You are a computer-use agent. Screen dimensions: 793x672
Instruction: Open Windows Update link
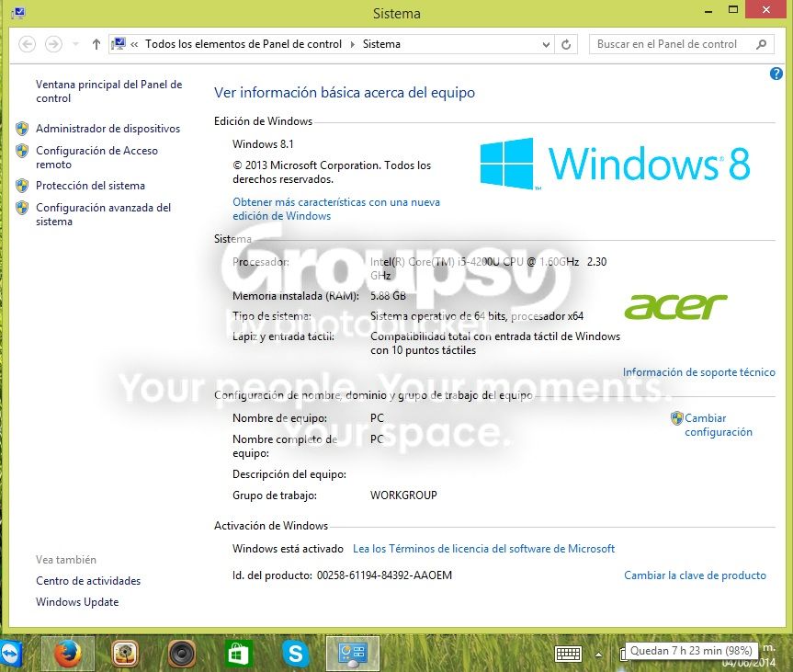coord(77,602)
